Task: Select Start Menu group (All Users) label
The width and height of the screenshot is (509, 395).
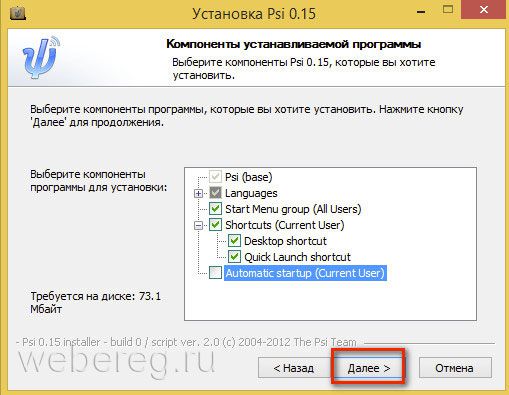Action: [x=293, y=209]
